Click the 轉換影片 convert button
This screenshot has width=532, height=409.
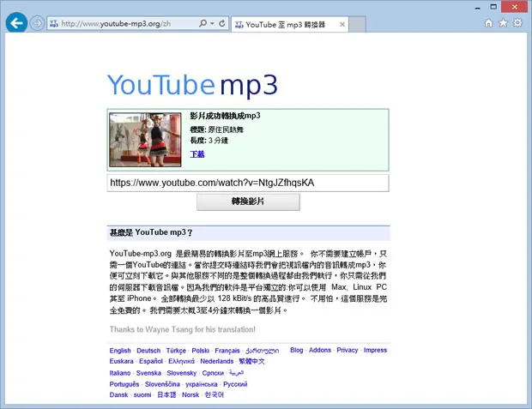click(248, 201)
